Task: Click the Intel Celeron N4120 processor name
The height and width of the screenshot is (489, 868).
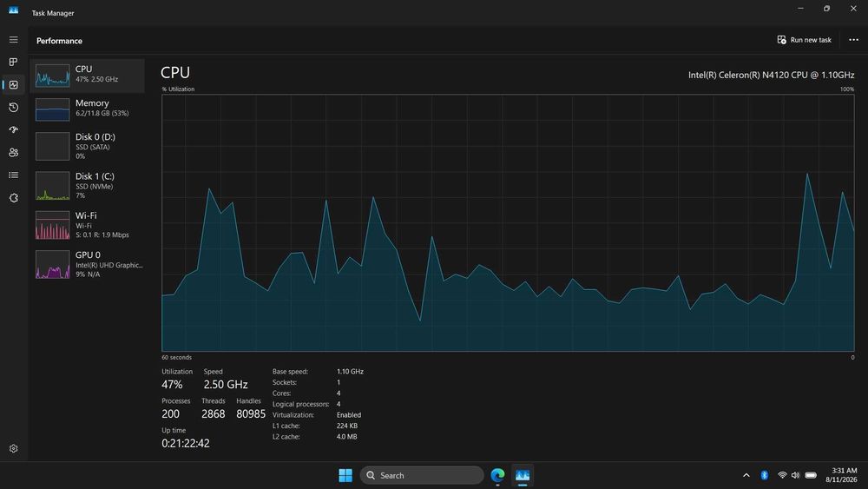Action: tap(771, 75)
